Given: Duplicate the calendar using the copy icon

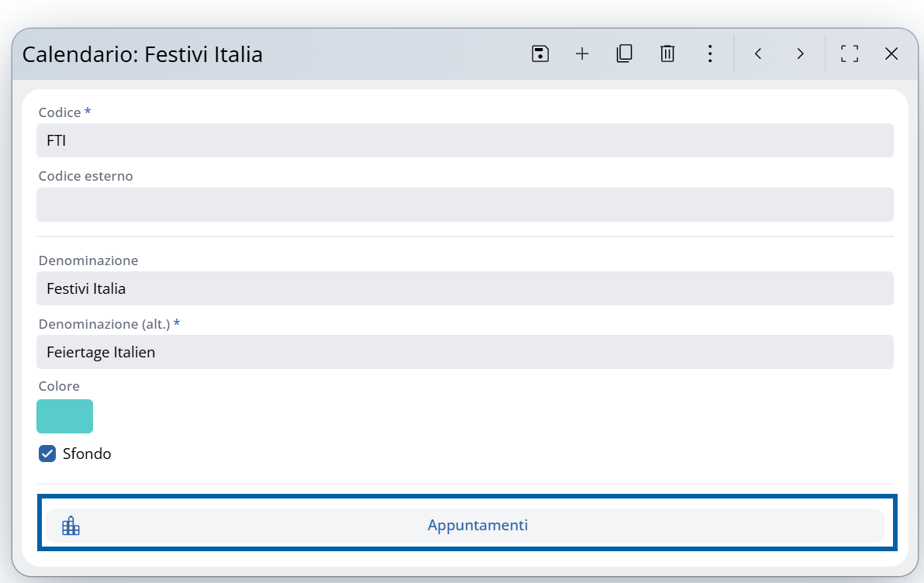Looking at the screenshot, I should pyautogui.click(x=624, y=53).
